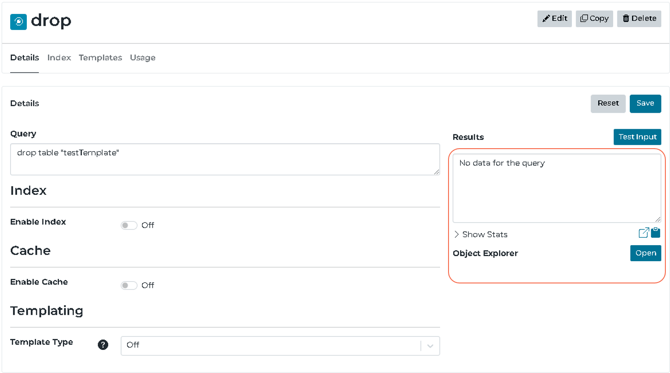This screenshot has width=670, height=373.
Task: Toggle the Enable Cache switch
Action: point(129,285)
